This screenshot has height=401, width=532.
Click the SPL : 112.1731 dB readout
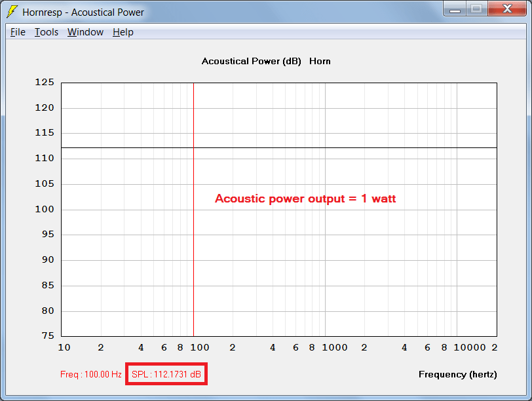166,374
